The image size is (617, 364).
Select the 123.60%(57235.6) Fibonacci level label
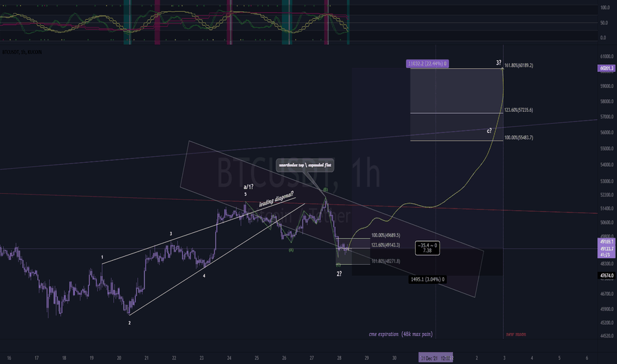point(518,110)
